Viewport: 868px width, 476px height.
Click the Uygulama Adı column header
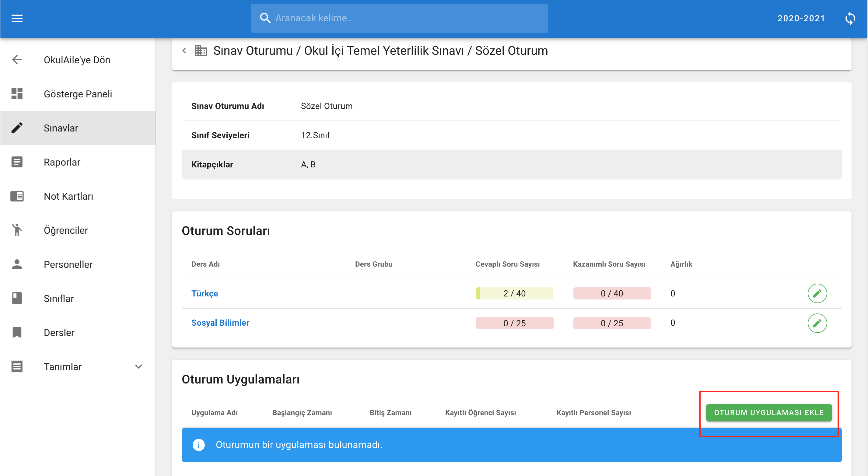214,413
